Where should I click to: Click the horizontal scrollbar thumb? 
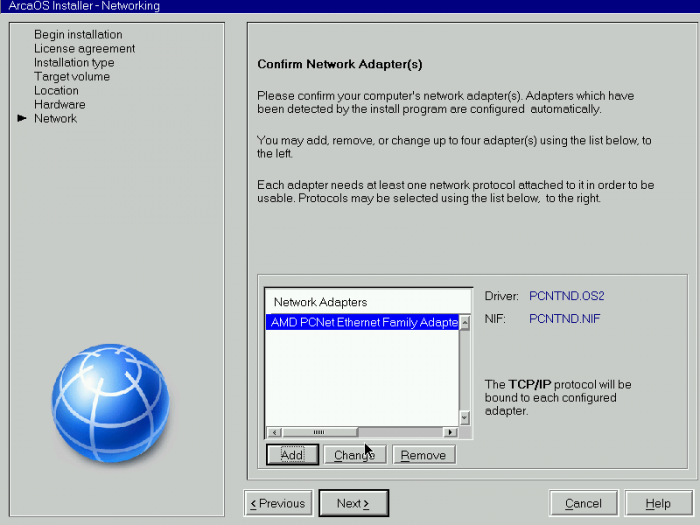click(320, 432)
